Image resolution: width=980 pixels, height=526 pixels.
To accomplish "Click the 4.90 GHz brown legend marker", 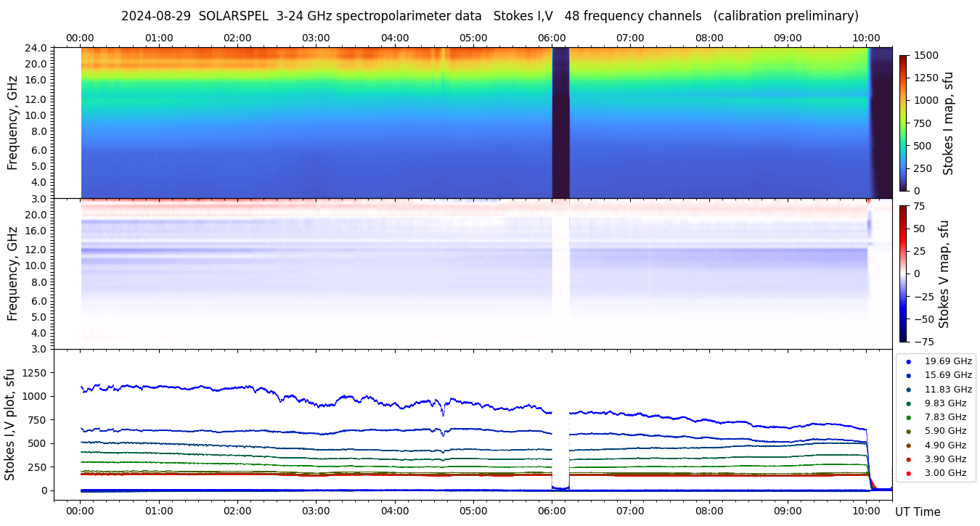I will 908,445.
